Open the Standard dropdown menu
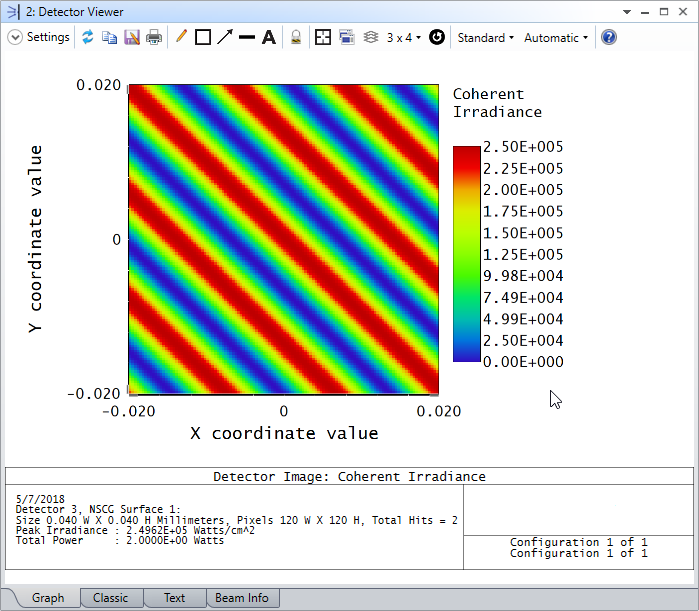 point(485,38)
